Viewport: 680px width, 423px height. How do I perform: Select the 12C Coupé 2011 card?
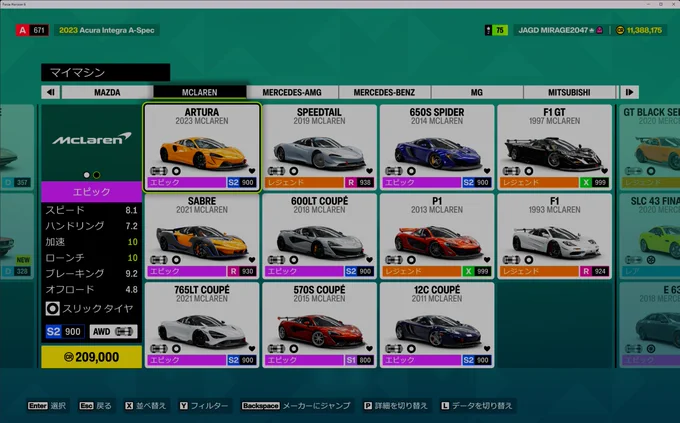[x=437, y=325]
